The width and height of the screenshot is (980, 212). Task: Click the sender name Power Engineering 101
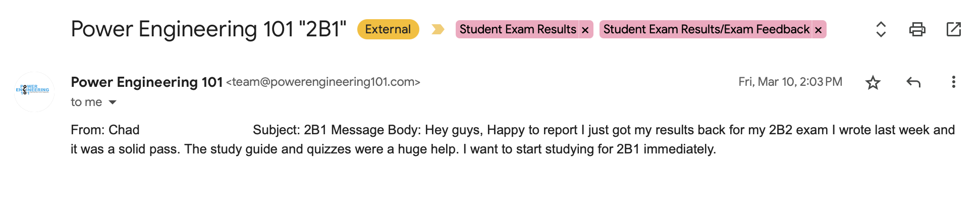coord(146,82)
